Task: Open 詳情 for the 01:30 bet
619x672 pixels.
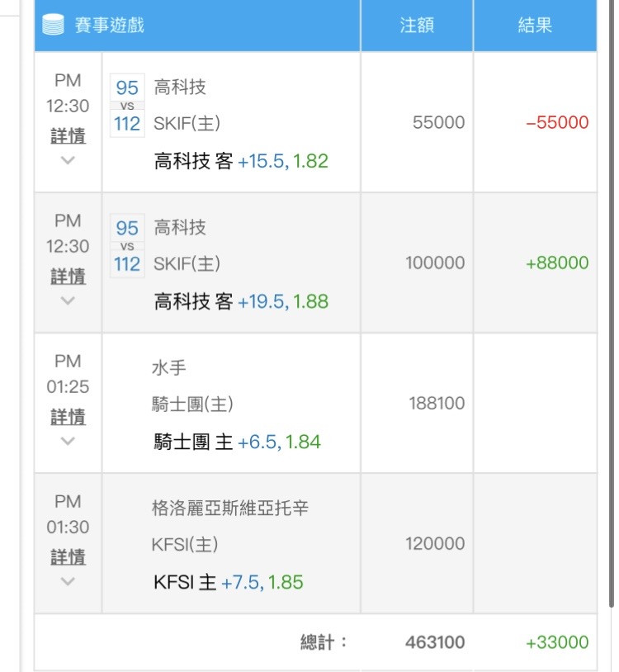Action: pos(68,557)
